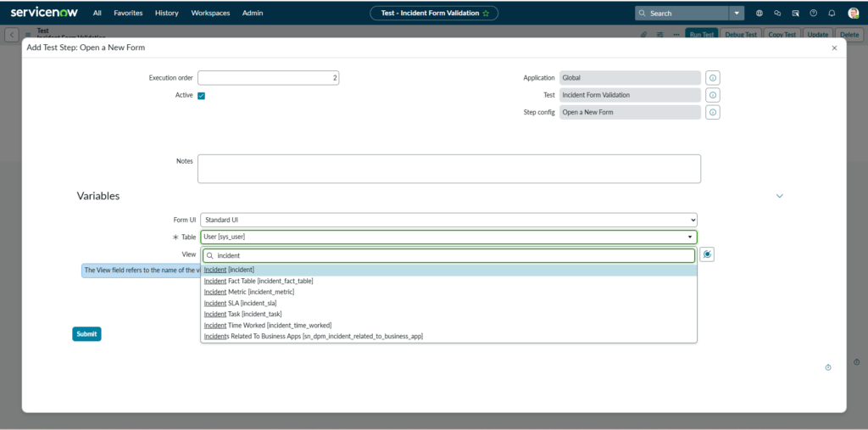Open the user avatar profile menu
The image size is (868, 430).
tap(853, 14)
